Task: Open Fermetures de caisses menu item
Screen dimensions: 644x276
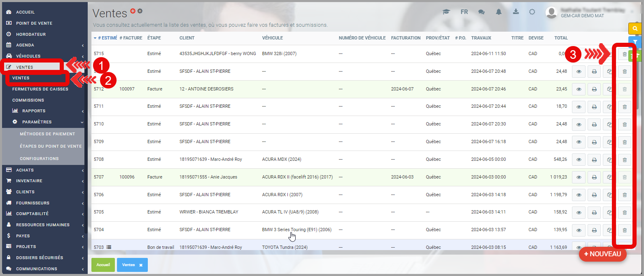Action: pyautogui.click(x=40, y=89)
